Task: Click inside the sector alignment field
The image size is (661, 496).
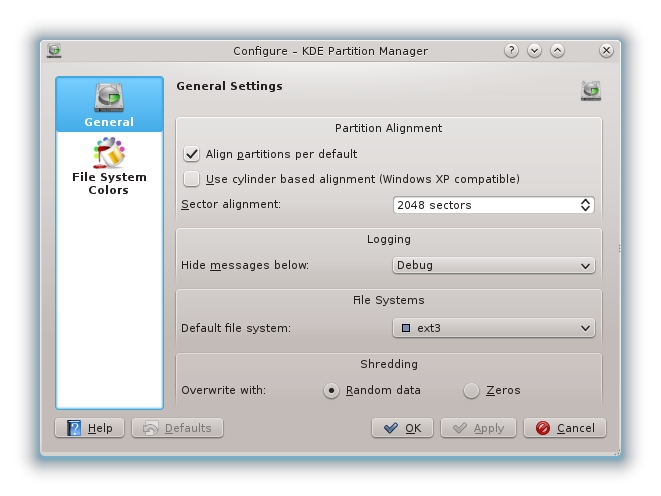Action: [x=480, y=205]
